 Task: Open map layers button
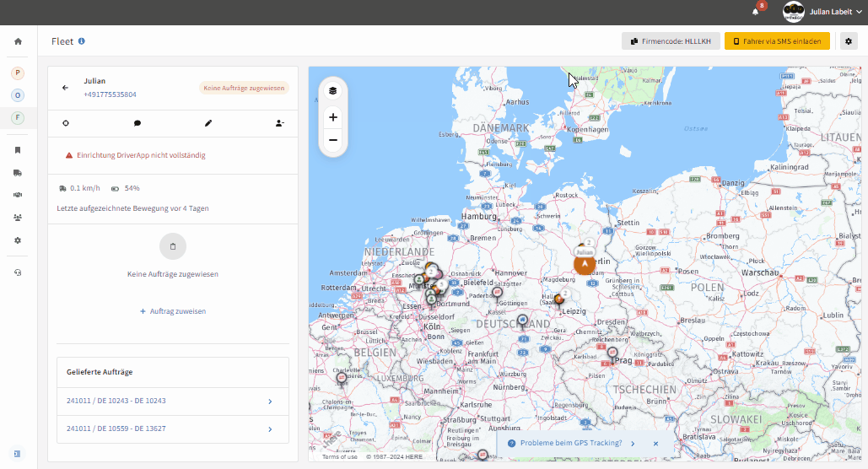(x=332, y=91)
